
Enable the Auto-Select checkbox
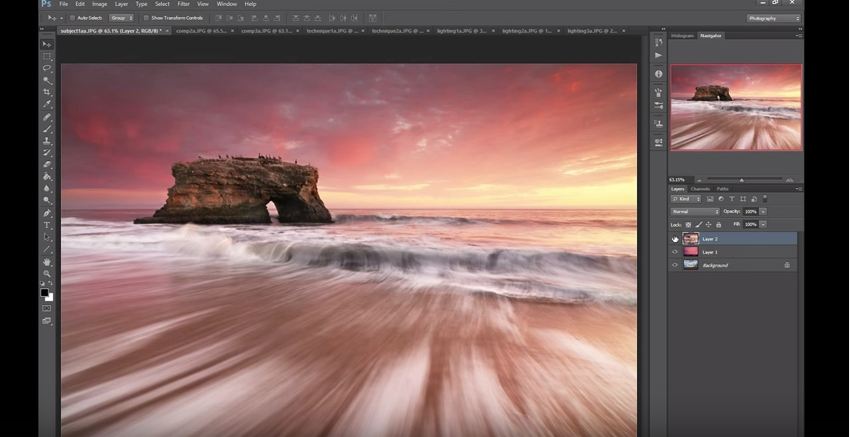tap(72, 18)
